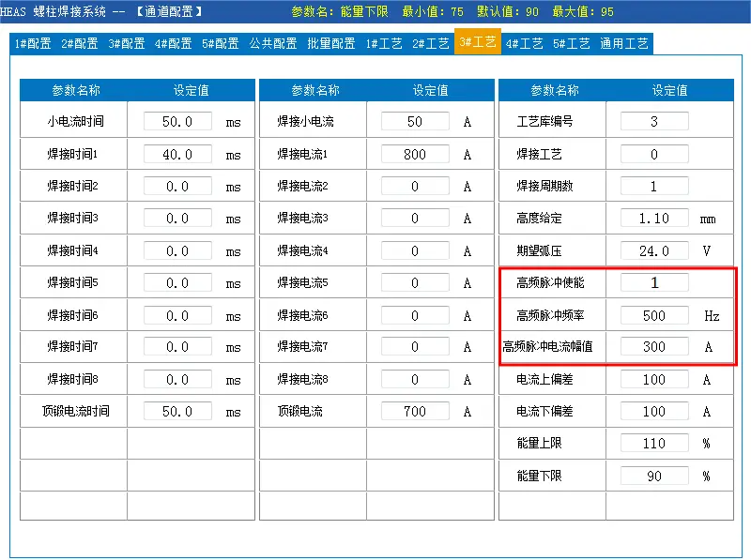Click the 期望弧压 parameter label
The image size is (751, 560).
pos(539,250)
